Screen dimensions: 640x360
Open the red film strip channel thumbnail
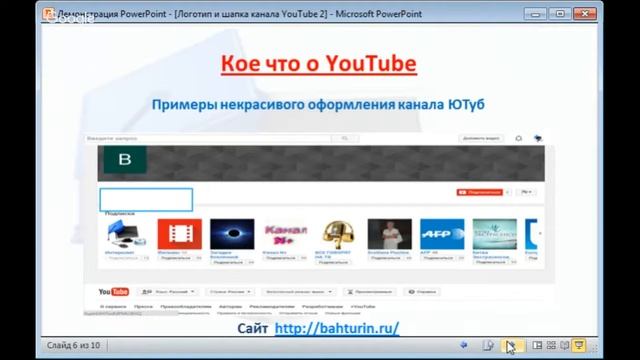180,234
